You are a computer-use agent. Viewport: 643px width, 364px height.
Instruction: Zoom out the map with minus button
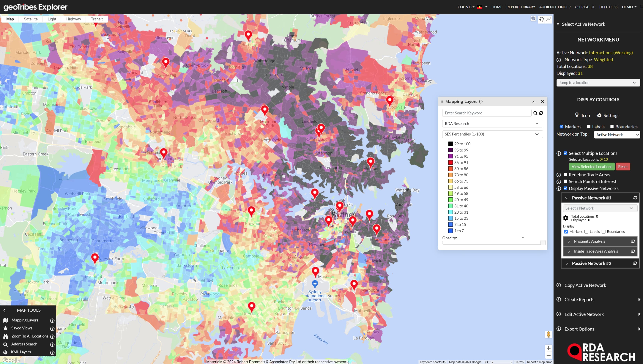coord(549,355)
